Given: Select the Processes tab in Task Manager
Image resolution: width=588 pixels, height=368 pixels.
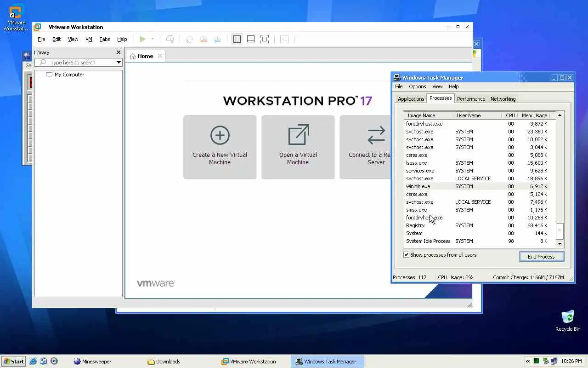Looking at the screenshot, I should pos(441,98).
